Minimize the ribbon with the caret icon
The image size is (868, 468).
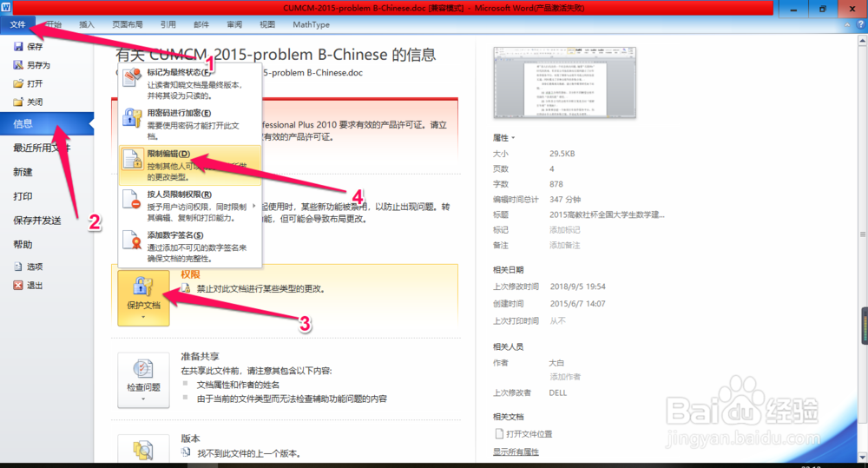tap(847, 25)
